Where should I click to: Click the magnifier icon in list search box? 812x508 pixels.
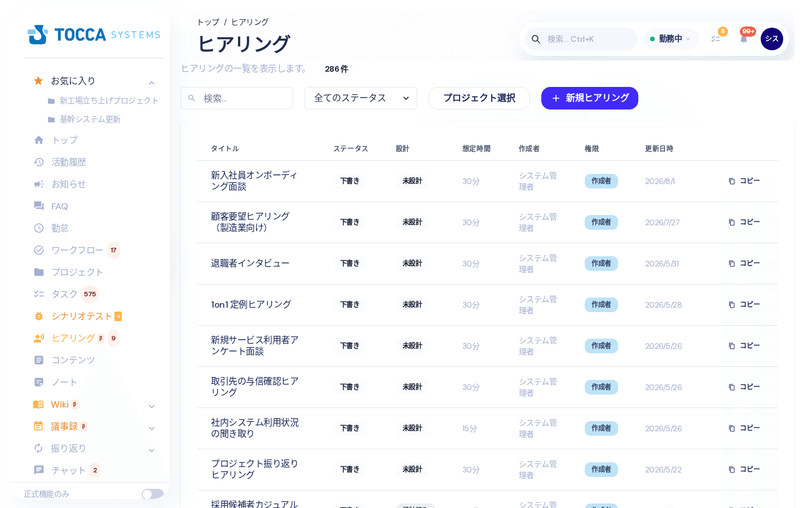click(192, 98)
